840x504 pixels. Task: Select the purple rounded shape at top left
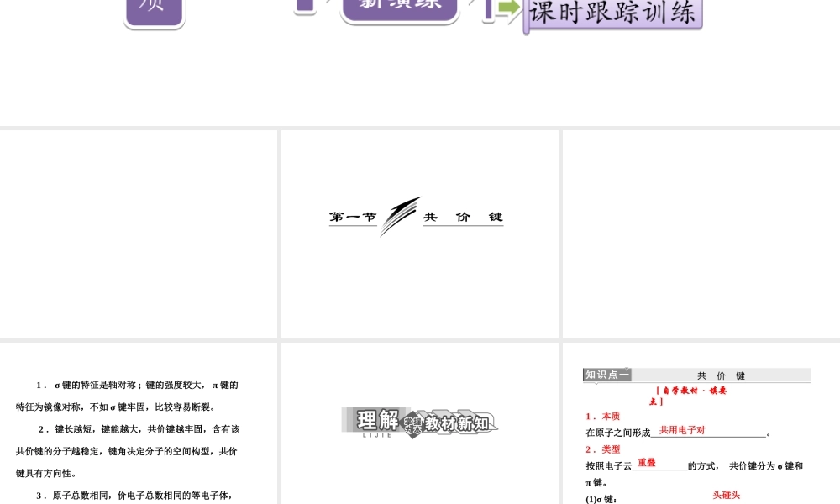point(153,11)
